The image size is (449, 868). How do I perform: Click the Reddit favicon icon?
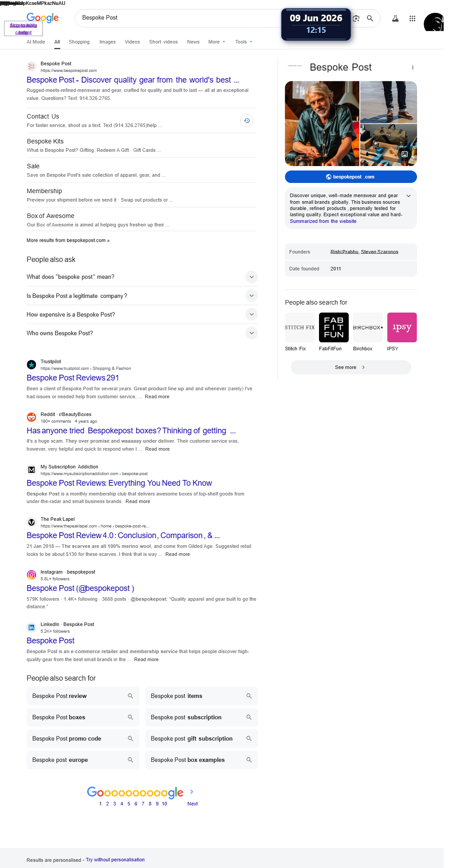(x=32, y=417)
